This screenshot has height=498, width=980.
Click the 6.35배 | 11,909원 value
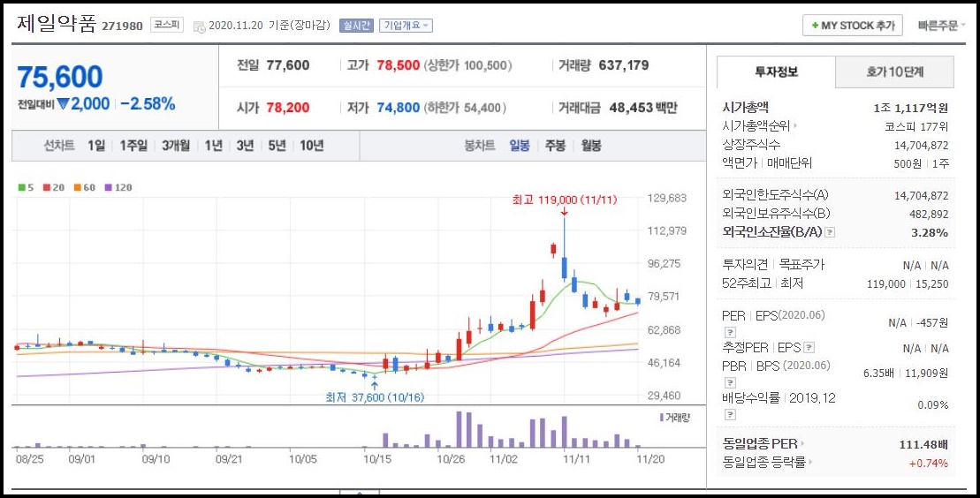(906, 373)
